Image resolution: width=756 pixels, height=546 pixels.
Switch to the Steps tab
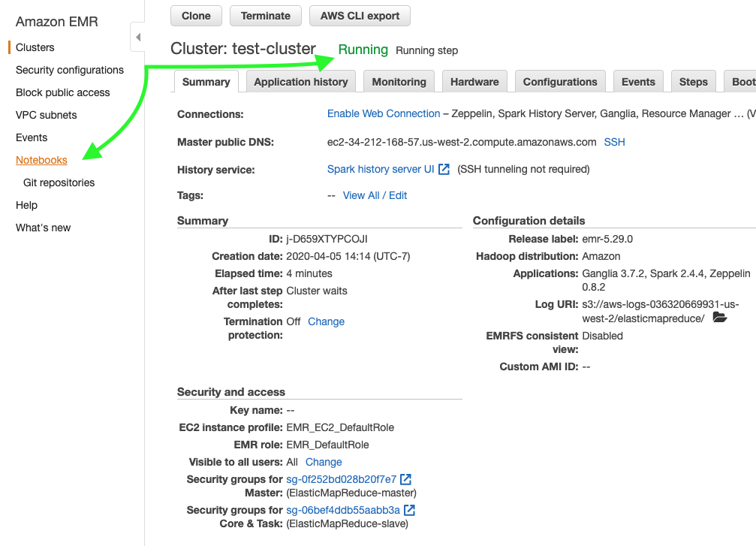(x=694, y=82)
